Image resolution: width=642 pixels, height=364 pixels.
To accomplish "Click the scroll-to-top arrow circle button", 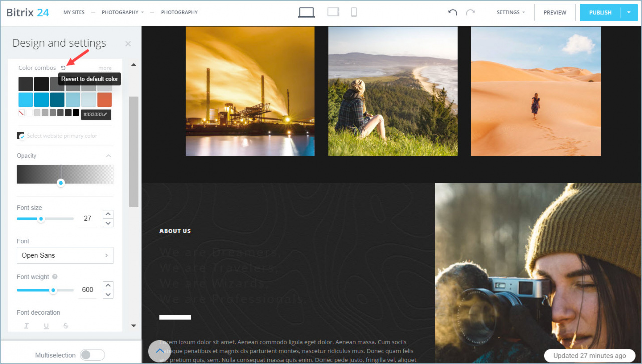I will (159, 351).
